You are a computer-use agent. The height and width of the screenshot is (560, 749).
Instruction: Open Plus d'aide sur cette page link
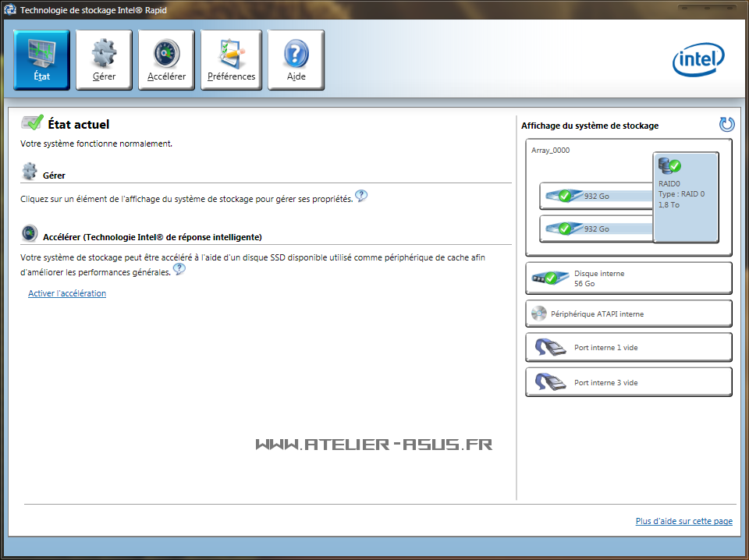coord(683,521)
